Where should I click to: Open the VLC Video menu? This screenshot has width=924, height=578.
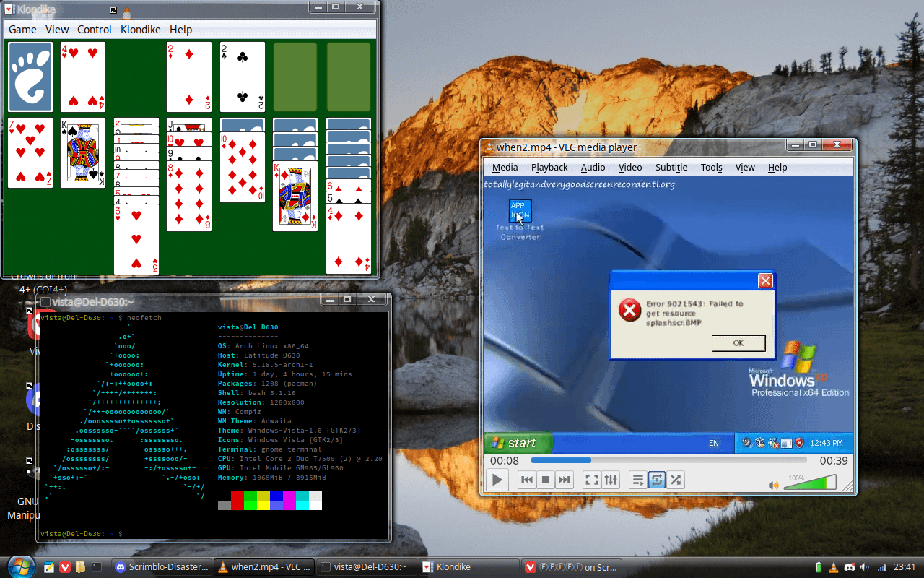click(x=630, y=168)
